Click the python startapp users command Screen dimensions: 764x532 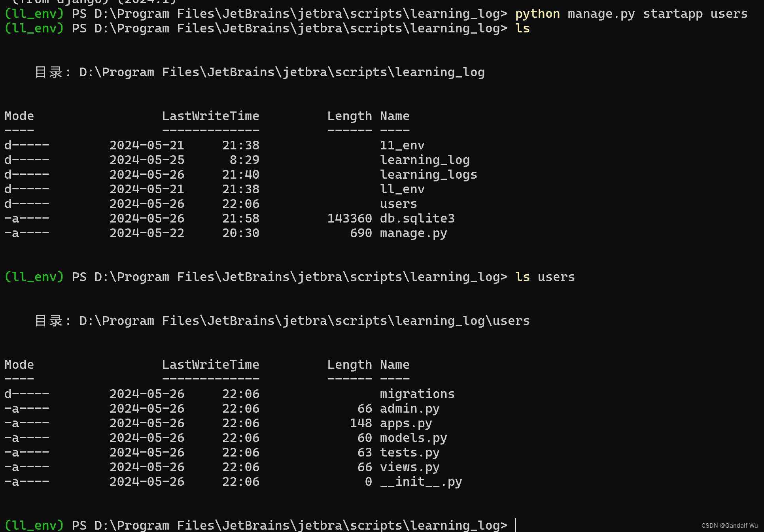631,13
